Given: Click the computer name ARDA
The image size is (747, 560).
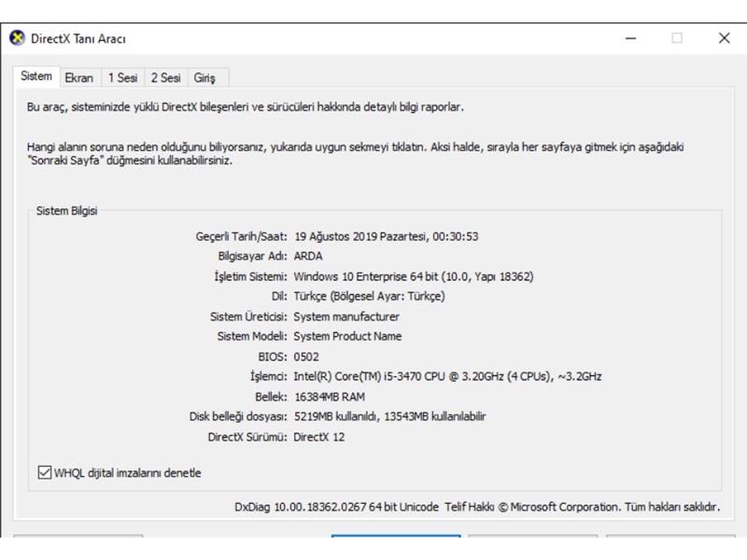Looking at the screenshot, I should click(x=308, y=256).
